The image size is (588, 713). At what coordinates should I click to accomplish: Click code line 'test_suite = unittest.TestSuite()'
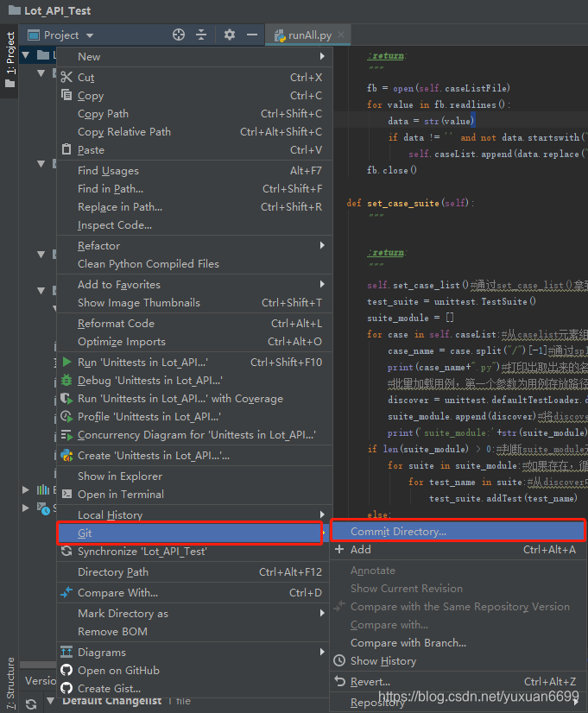click(451, 301)
